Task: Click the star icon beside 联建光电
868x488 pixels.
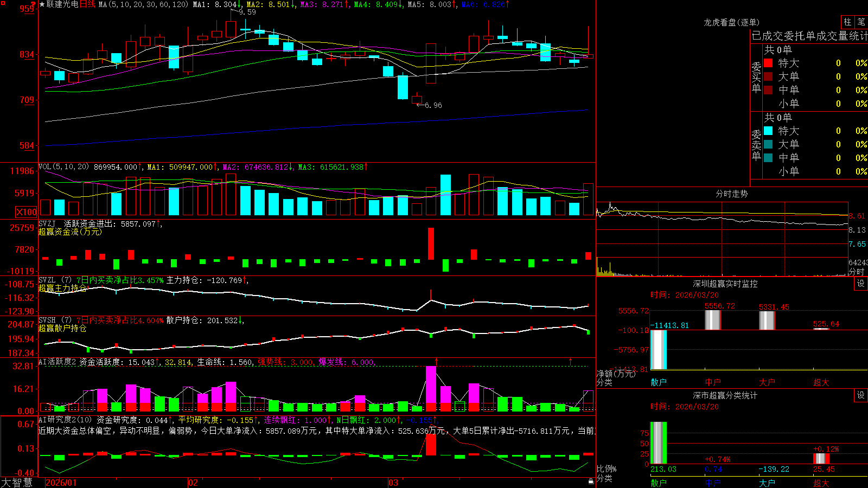Action: [42, 4]
